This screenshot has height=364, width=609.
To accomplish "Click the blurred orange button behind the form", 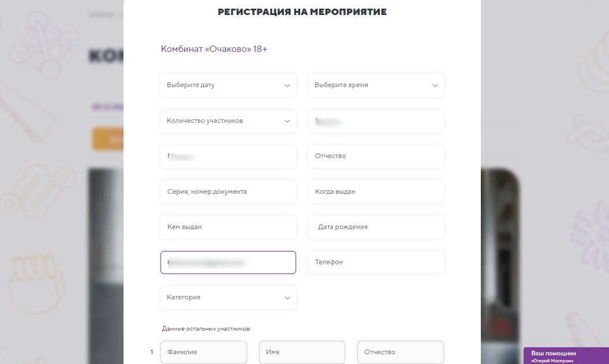I will pos(108,139).
